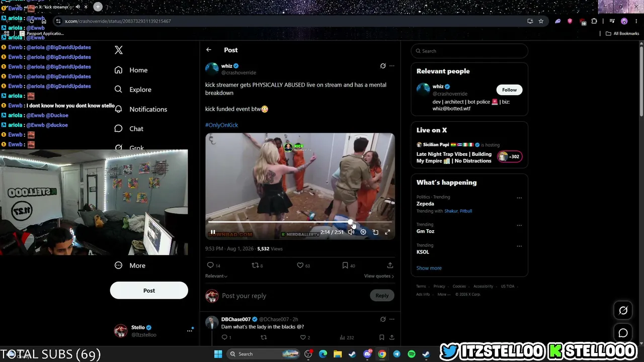This screenshot has width=644, height=362.
Task: Open three-dot menu on DBChase007's reply
Action: click(392, 319)
